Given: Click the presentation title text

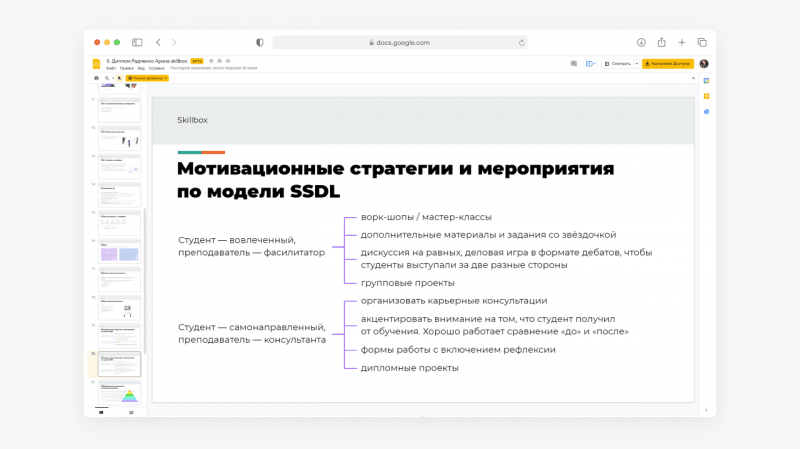Looking at the screenshot, I should [x=146, y=61].
